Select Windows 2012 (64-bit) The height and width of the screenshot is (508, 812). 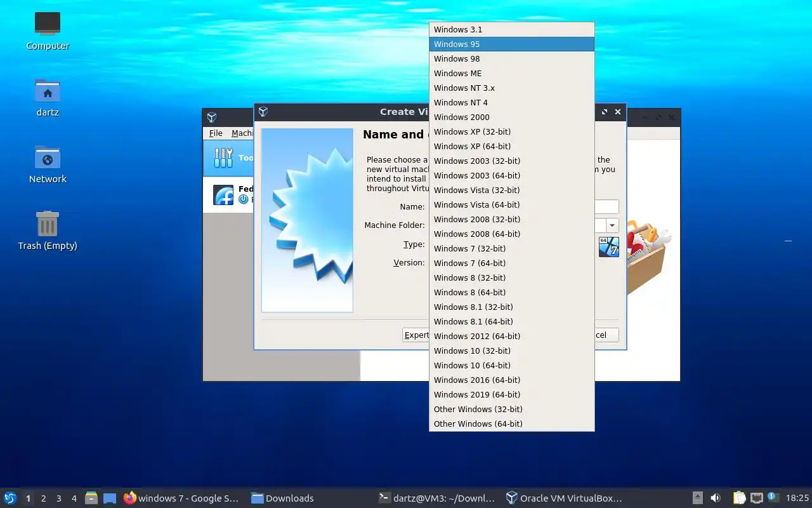[511, 336]
